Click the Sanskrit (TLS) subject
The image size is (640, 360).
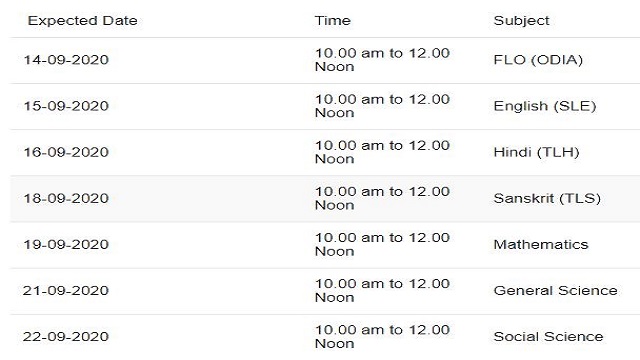pos(547,198)
